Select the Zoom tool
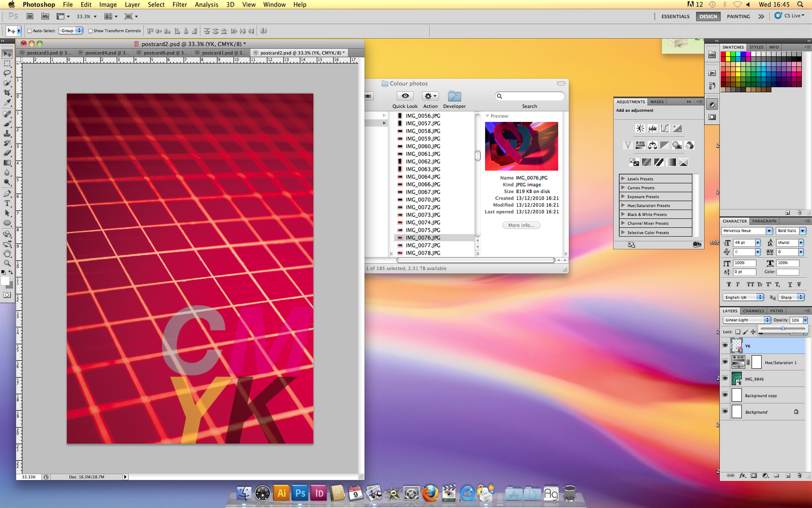Viewport: 812px width, 508px height. 7,264
